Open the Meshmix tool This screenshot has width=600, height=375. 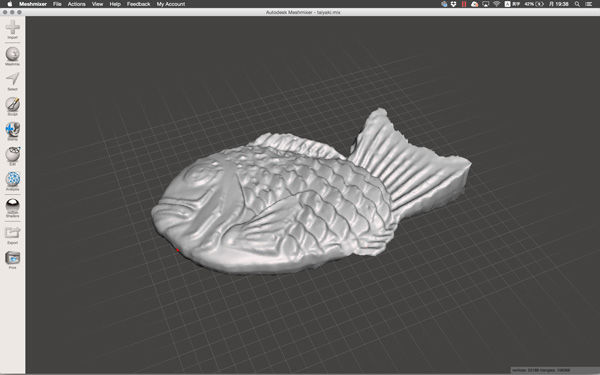[x=13, y=54]
